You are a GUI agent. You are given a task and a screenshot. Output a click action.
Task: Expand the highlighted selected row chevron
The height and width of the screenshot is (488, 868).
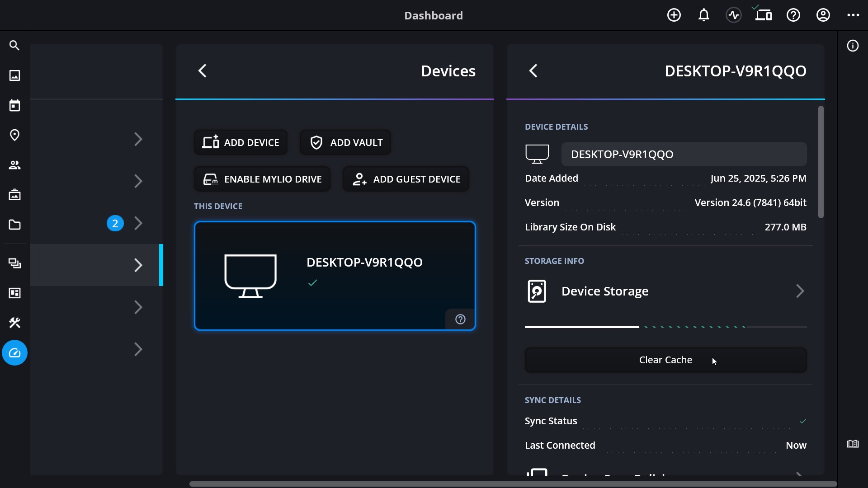click(x=138, y=265)
